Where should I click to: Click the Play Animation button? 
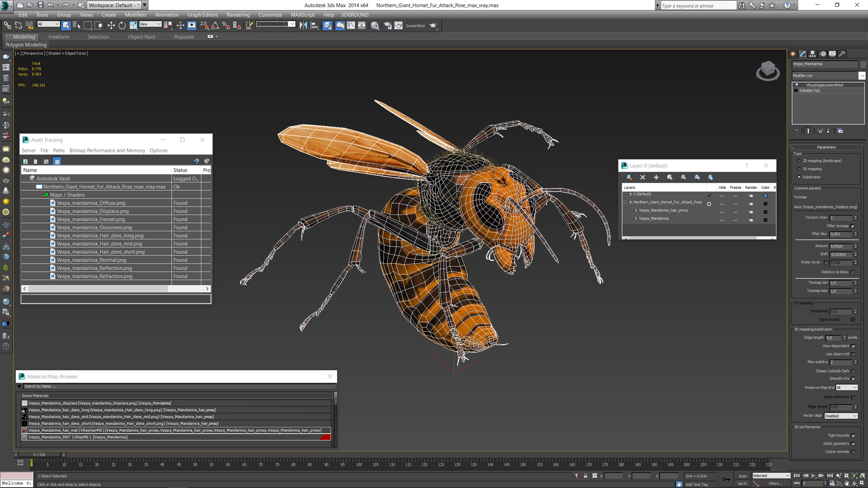tap(813, 476)
